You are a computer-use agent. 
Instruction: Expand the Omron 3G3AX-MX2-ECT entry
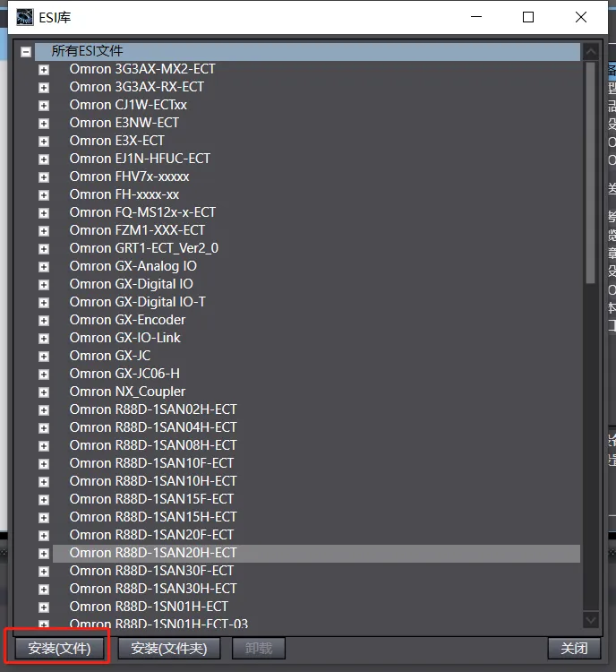(x=44, y=69)
